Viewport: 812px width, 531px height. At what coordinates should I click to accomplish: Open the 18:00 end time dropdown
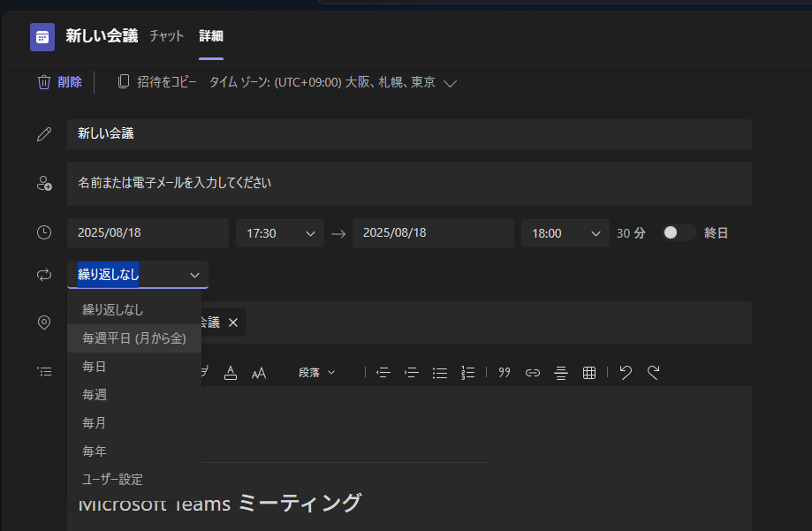(565, 233)
